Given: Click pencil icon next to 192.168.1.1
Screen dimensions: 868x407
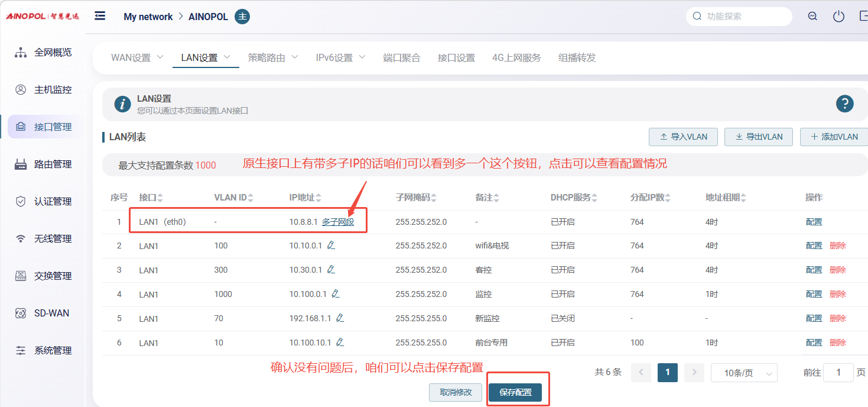Looking at the screenshot, I should pos(340,318).
